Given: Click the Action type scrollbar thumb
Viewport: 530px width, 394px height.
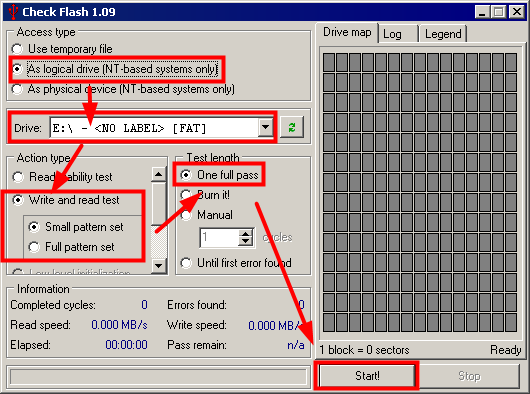Looking at the screenshot, I should pyautogui.click(x=158, y=204).
